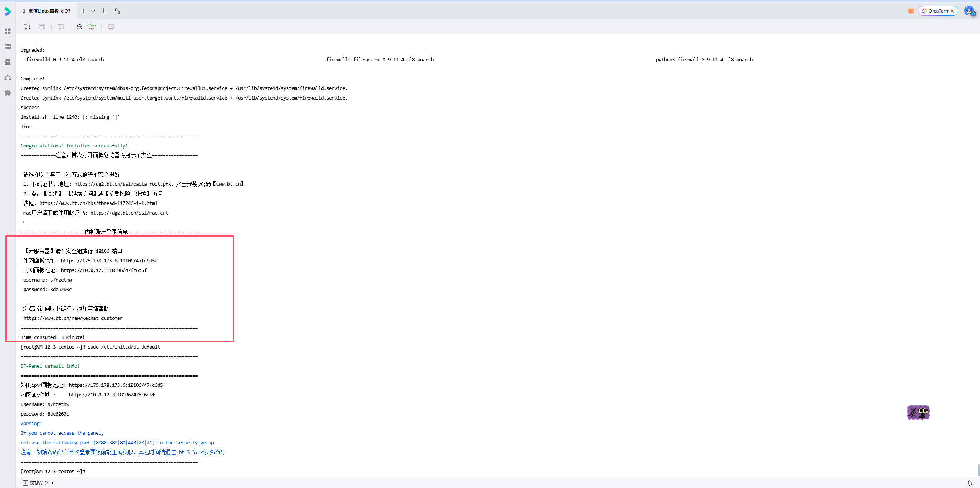The image size is (980, 488).
Task: Open the plugins puzzle sidebar icon
Action: (8, 93)
